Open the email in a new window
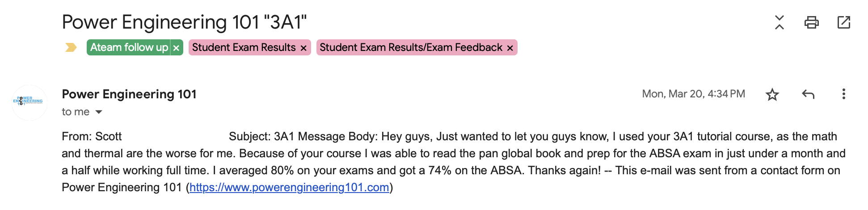868x210 pixels. click(x=843, y=22)
